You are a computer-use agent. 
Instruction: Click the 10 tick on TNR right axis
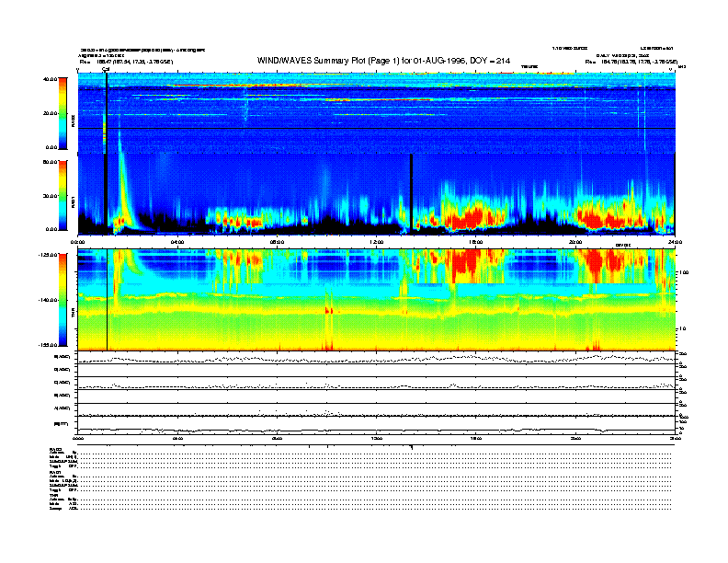pyautogui.click(x=682, y=329)
